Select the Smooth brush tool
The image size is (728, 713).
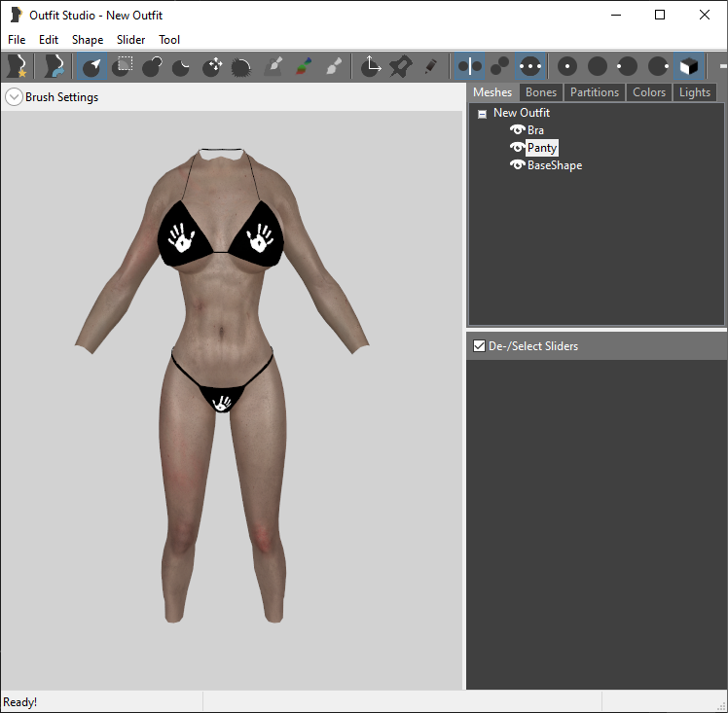point(241,66)
